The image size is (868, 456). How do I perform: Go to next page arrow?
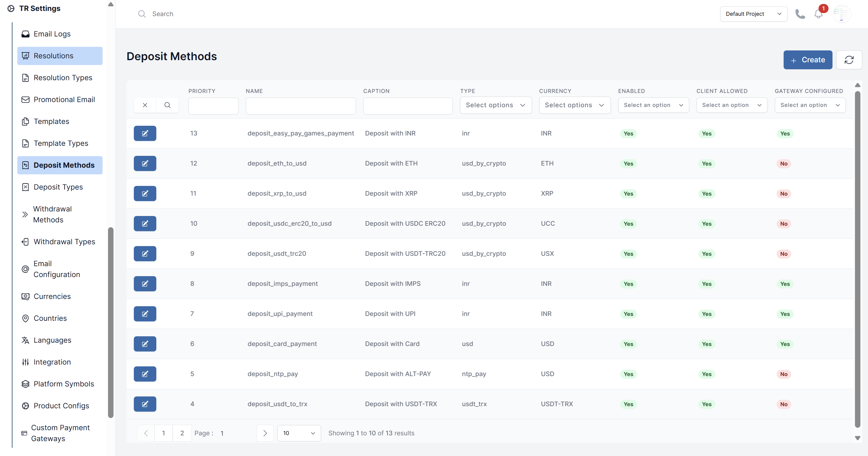click(x=265, y=433)
